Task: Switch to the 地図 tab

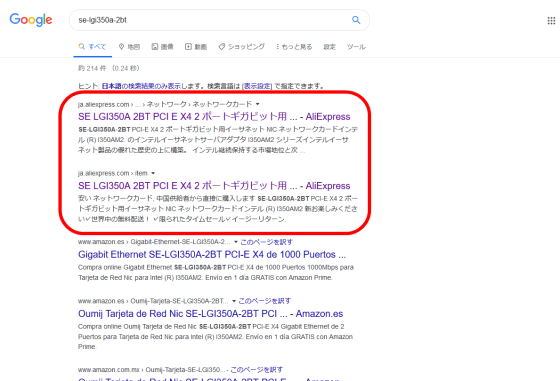Action: point(129,47)
